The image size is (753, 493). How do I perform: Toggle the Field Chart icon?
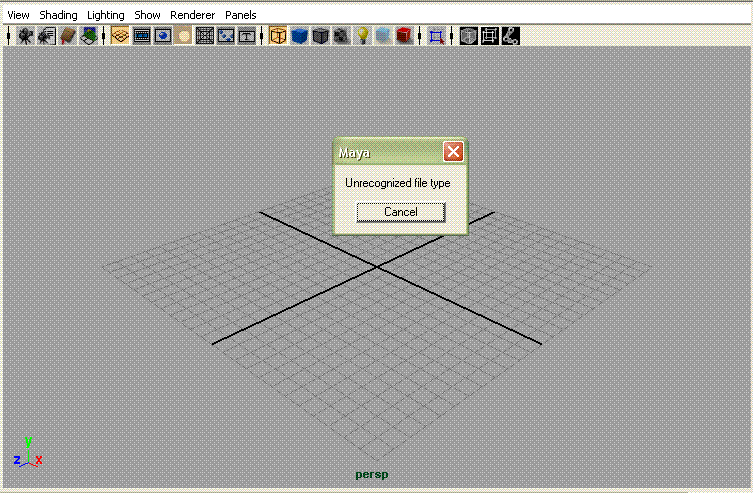[x=205, y=36]
